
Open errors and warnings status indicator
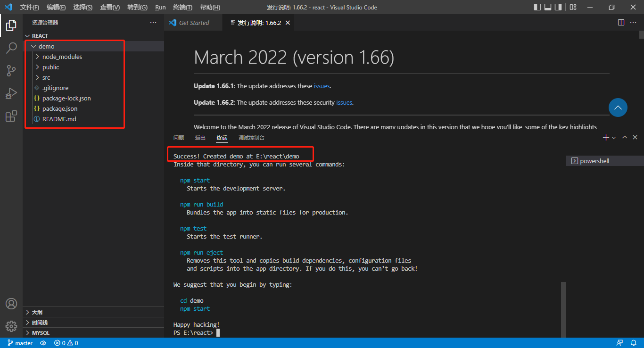click(x=66, y=343)
